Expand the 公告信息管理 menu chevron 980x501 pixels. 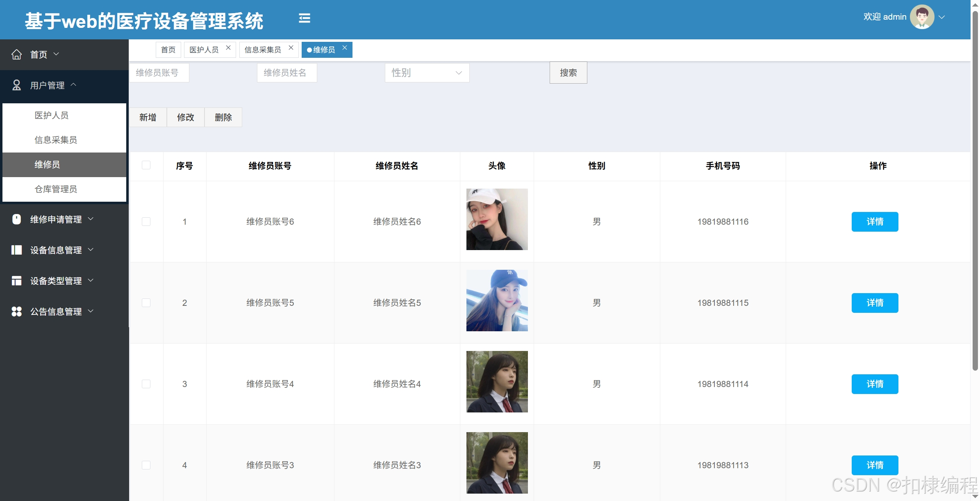click(91, 311)
